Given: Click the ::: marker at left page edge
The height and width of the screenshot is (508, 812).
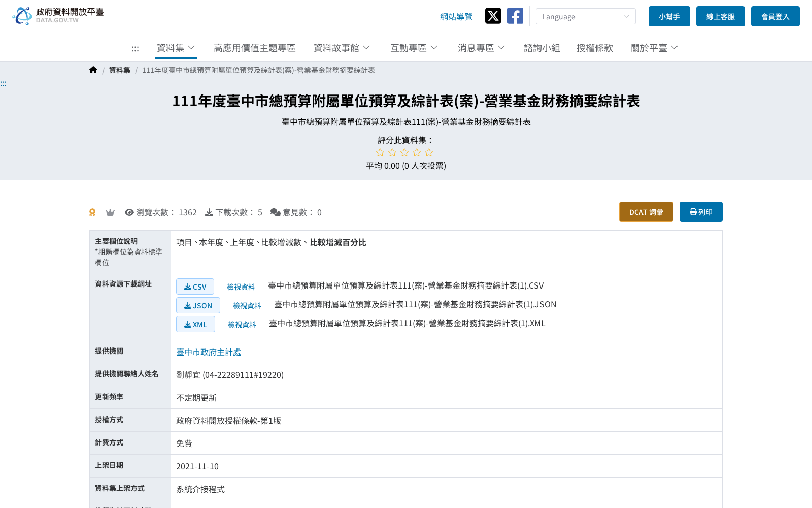Looking at the screenshot, I should tap(3, 83).
